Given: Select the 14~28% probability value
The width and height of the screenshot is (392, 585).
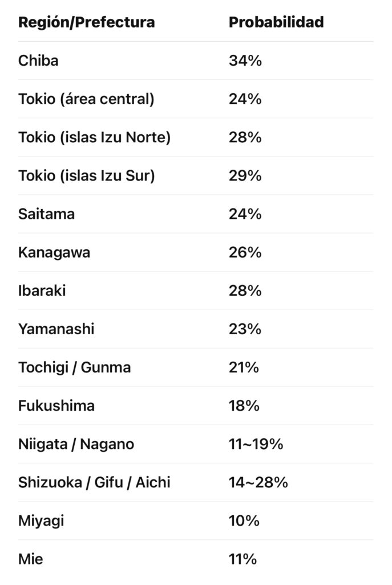Looking at the screenshot, I should [x=258, y=482].
